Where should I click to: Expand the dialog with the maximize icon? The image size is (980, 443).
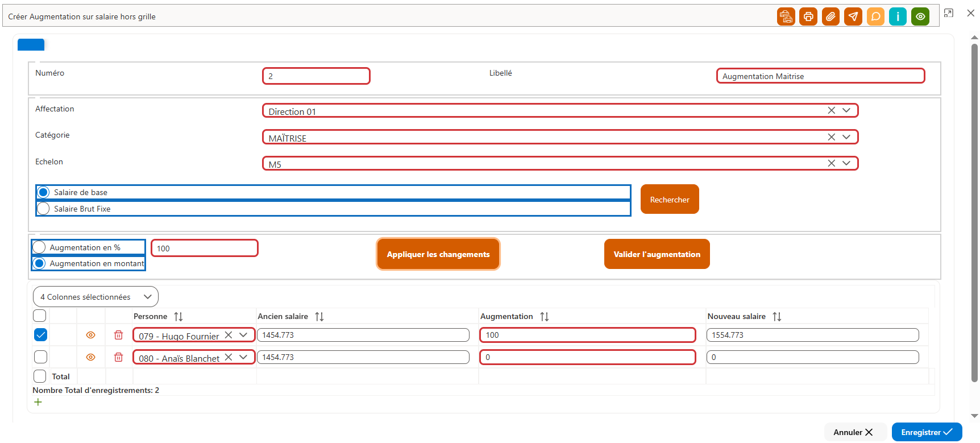click(x=948, y=13)
